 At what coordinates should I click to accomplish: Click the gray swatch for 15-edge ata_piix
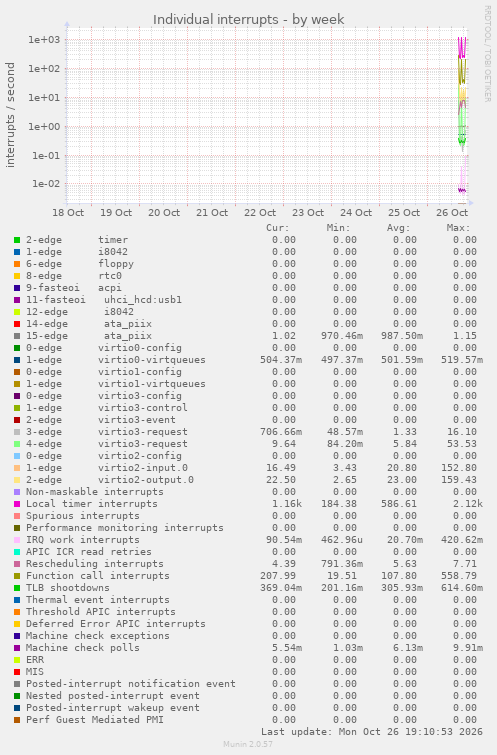17,336
